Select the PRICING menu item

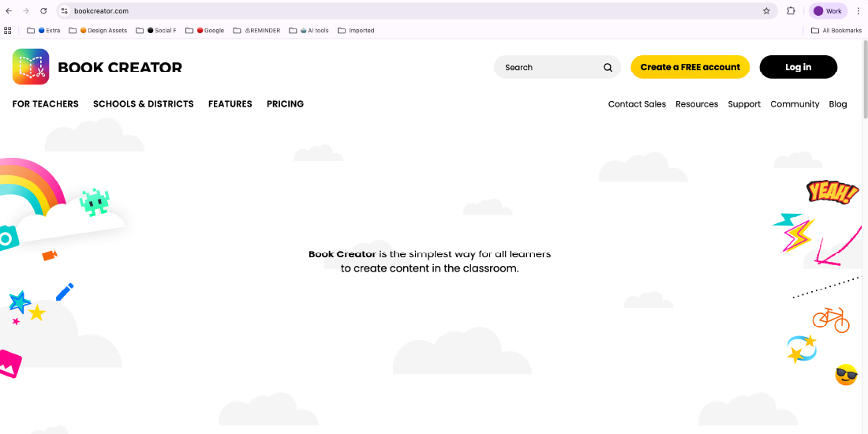pyautogui.click(x=285, y=104)
